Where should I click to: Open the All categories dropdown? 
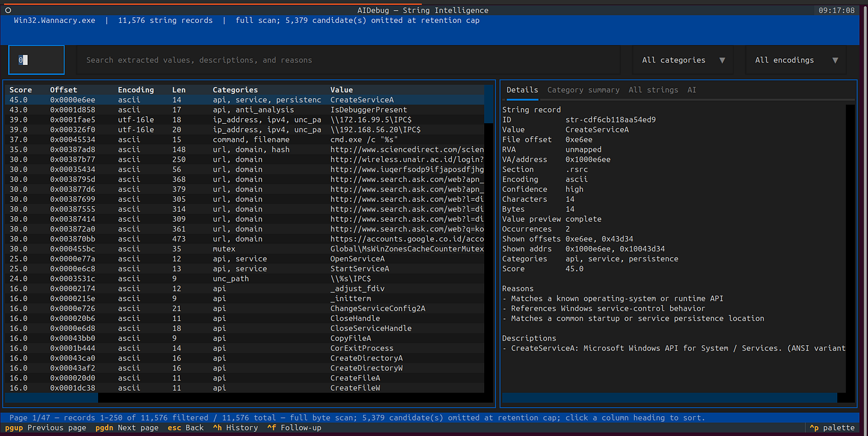[x=683, y=60]
